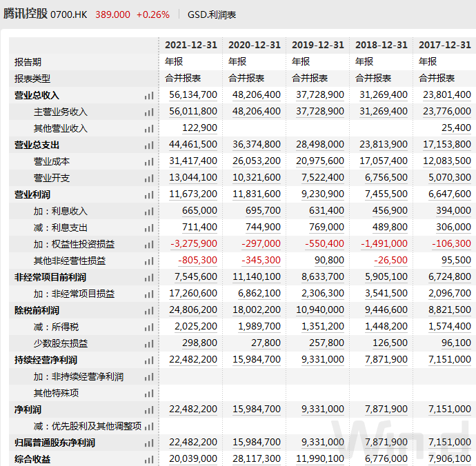Click chart icon for 归属普通股东净利润 row

149,443
